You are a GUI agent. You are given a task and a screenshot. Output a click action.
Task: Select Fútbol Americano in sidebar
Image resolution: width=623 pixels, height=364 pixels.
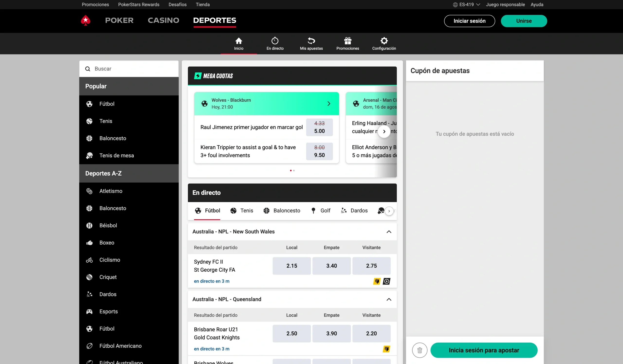coord(129,346)
